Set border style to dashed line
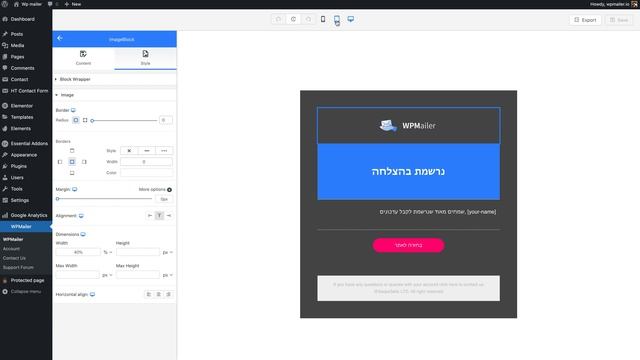 pos(164,151)
